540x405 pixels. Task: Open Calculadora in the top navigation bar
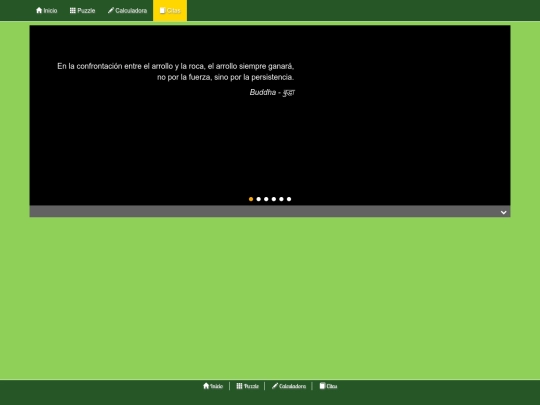[127, 10]
